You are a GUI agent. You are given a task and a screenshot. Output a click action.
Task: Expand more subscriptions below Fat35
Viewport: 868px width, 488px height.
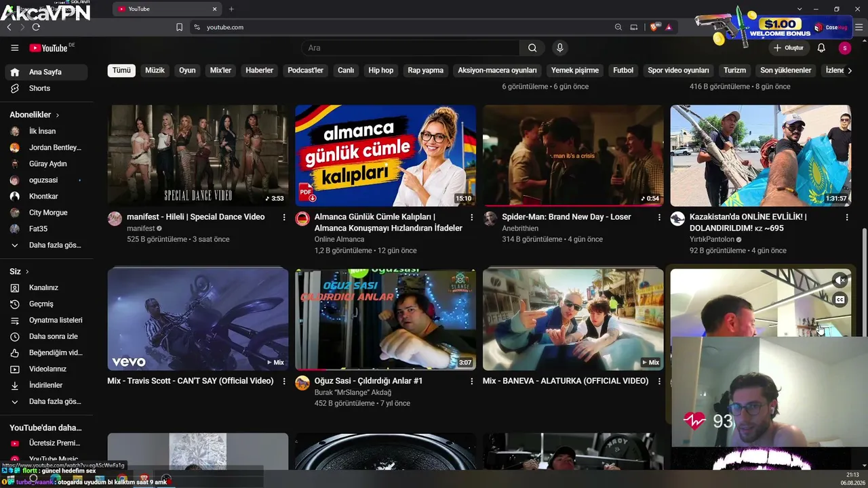tap(47, 245)
